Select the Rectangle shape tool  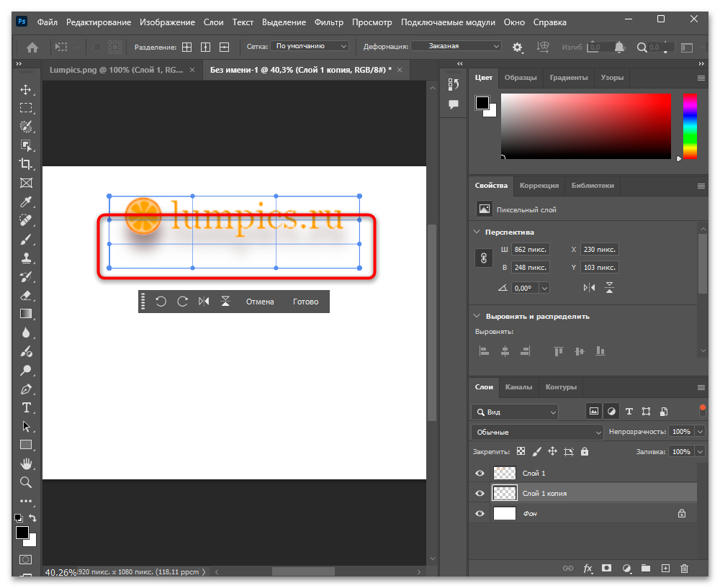tap(26, 445)
